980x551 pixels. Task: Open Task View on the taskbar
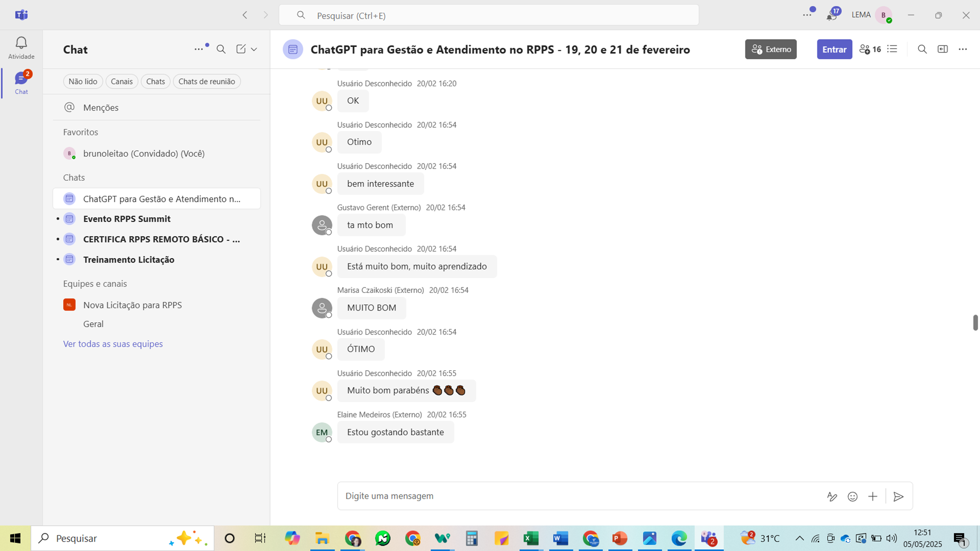click(x=260, y=538)
